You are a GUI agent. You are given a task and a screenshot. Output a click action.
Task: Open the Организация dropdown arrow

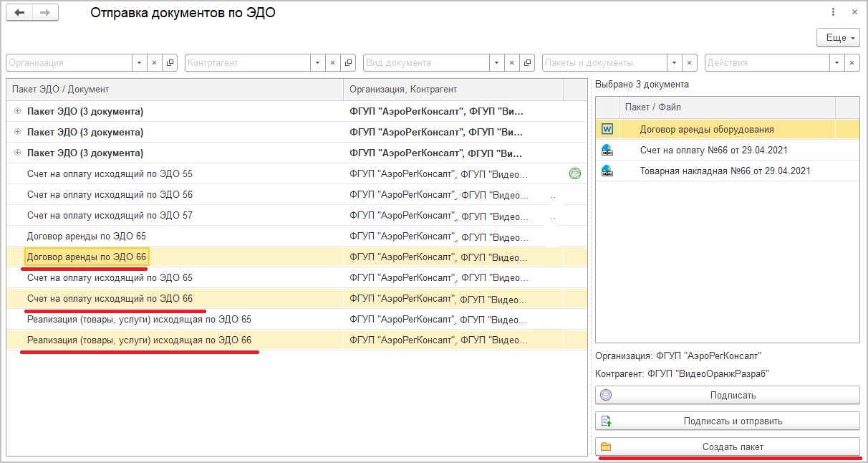pyautogui.click(x=140, y=62)
